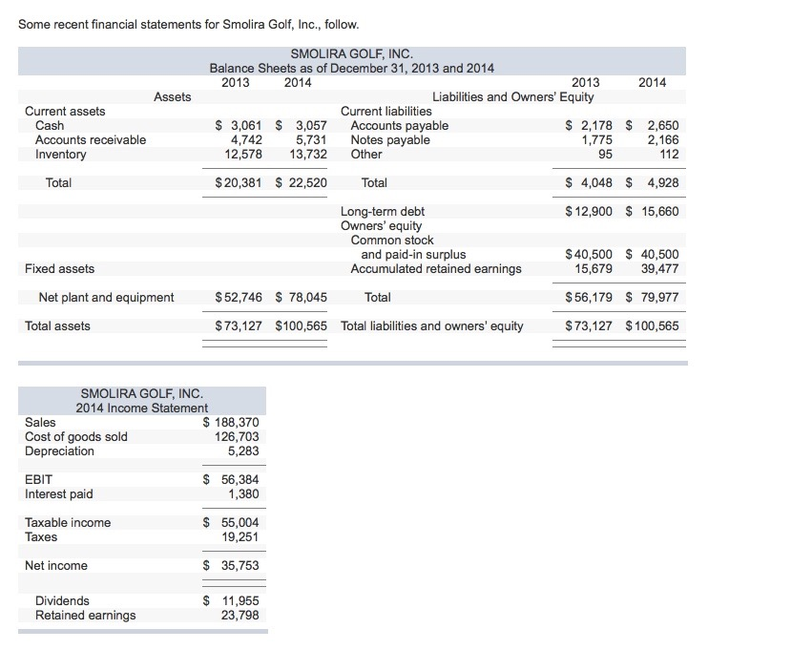Viewport: 812px width, 650px height.
Task: Select 'Balance Sheets as of December 31, 2013 and 2014' heading
Action: 352,69
